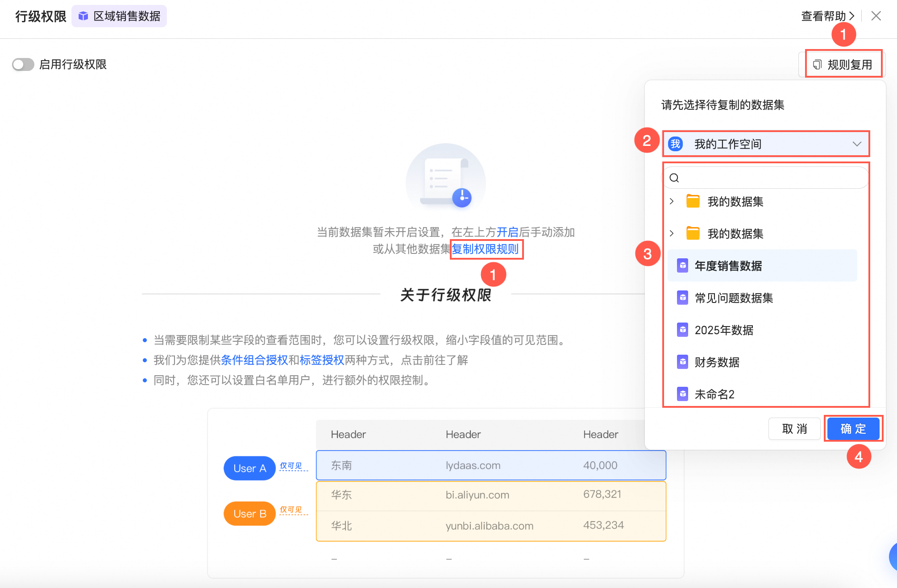Open the 条件组合授权 help link

pos(254,360)
